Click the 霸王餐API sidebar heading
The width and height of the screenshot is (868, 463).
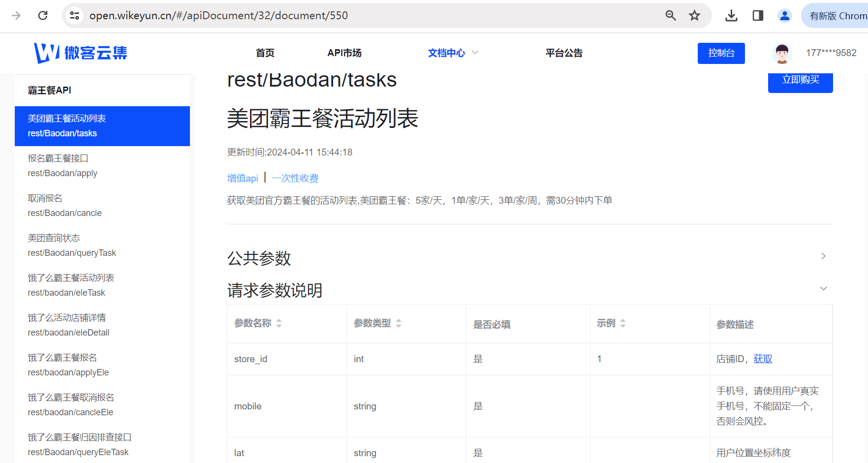click(x=50, y=90)
